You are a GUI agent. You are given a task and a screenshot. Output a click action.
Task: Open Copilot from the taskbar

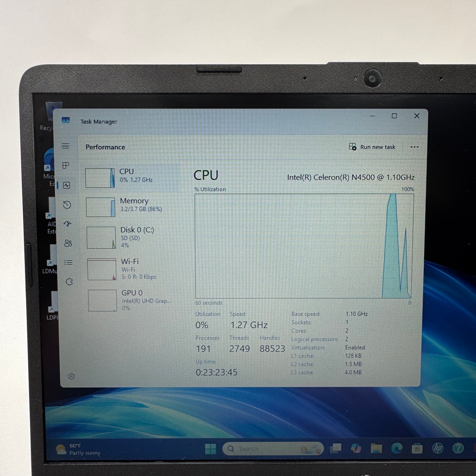click(356, 448)
